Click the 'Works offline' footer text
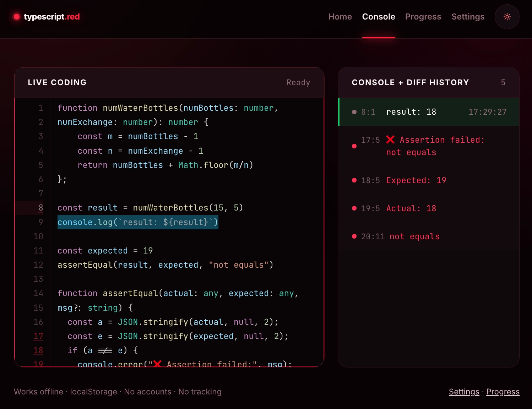 pyautogui.click(x=38, y=392)
